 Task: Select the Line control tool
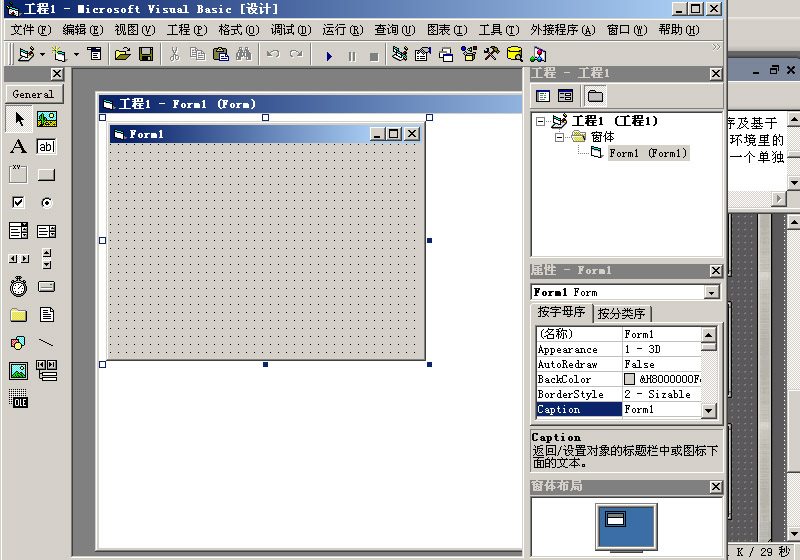46,343
